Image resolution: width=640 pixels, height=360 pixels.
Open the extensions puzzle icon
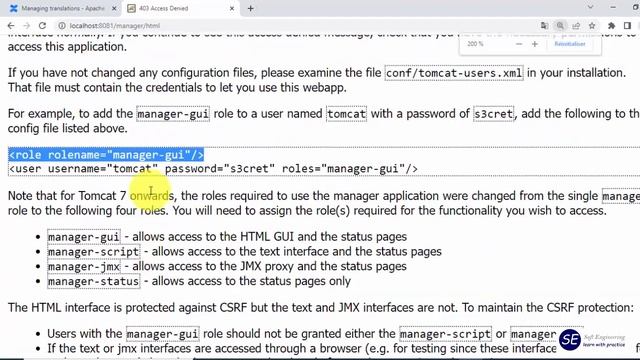click(x=611, y=26)
